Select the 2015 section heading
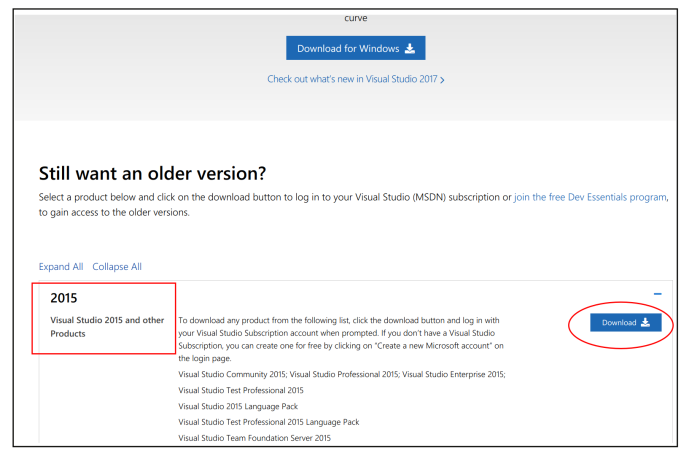700x464 pixels. pos(64,298)
